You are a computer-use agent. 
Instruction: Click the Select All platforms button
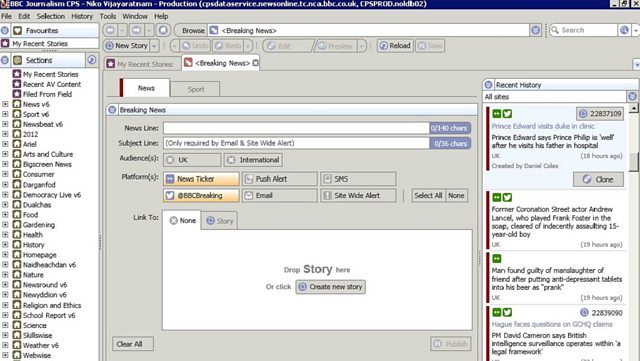pyautogui.click(x=428, y=196)
